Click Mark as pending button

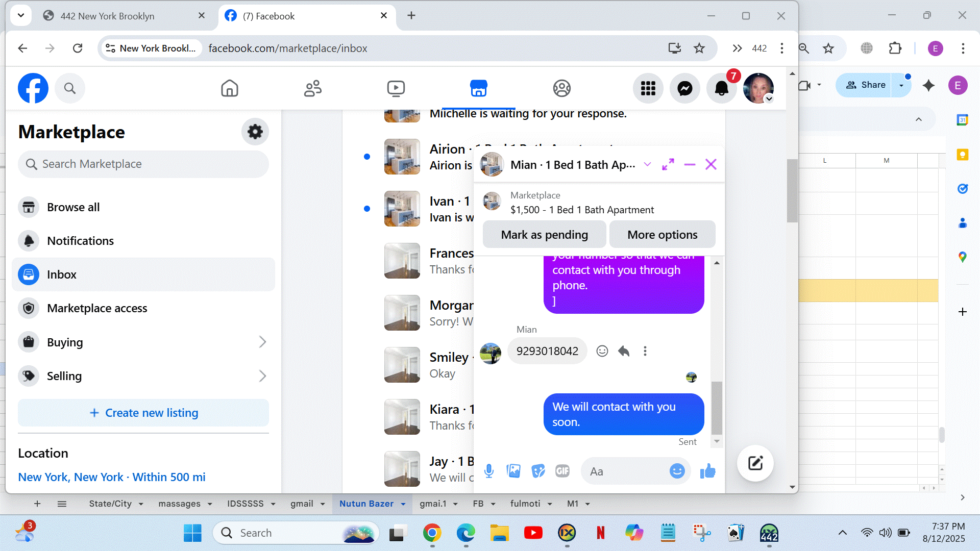[544, 235]
